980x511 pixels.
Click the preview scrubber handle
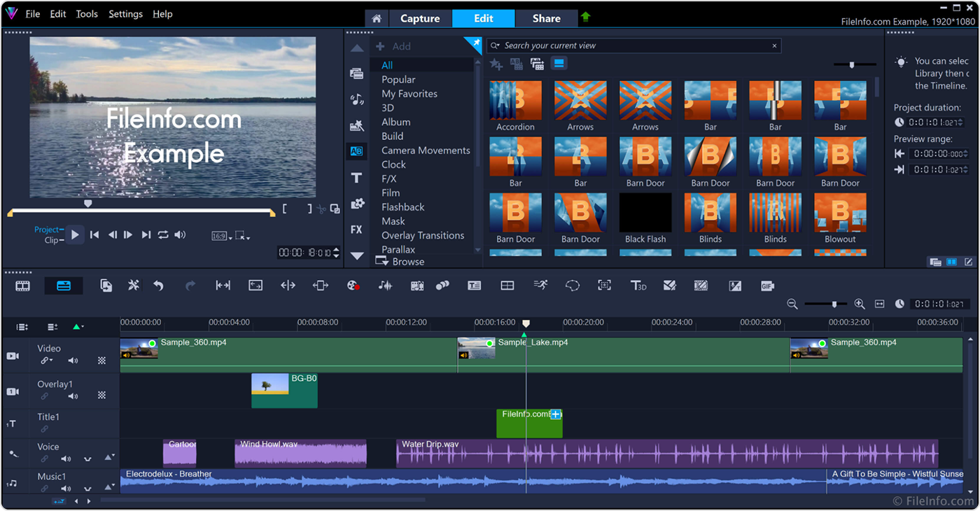(x=87, y=203)
